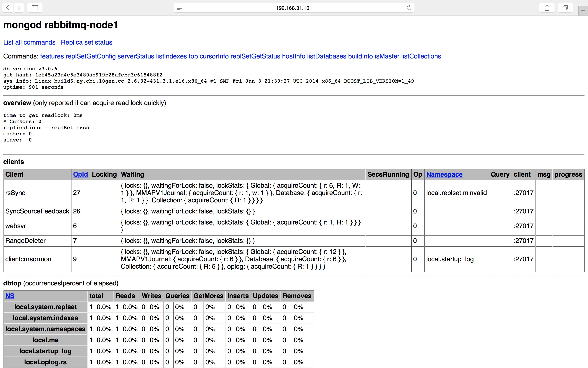Select the clientcursormon client cell
The height and width of the screenshot is (368, 588).
(37, 259)
